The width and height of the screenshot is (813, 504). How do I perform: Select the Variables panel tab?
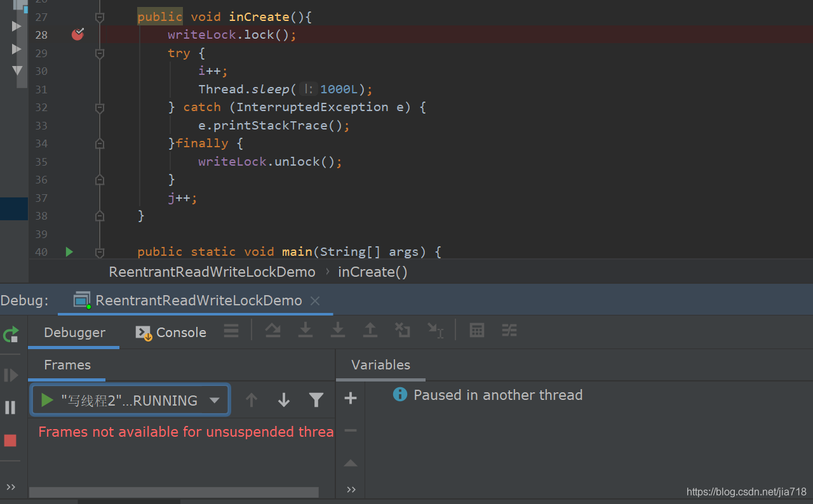pyautogui.click(x=380, y=365)
